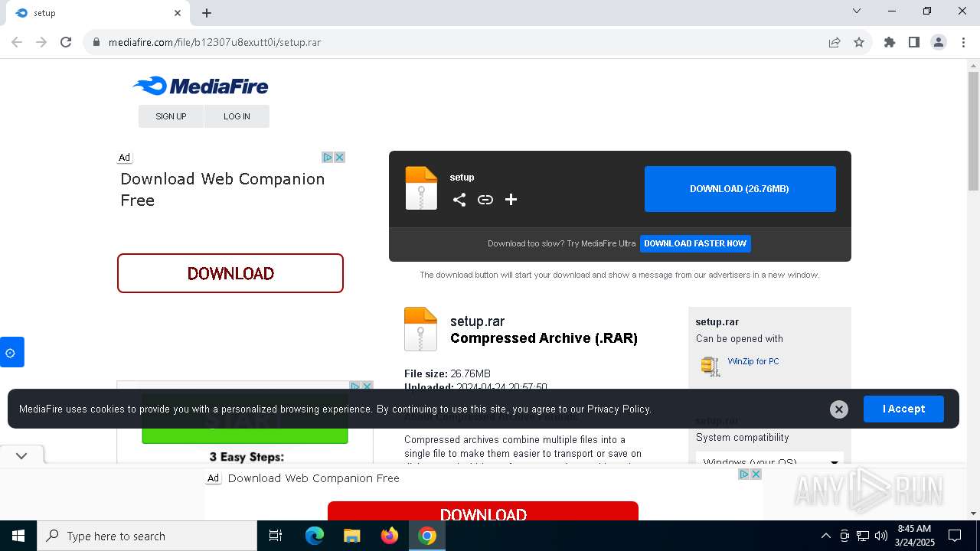Expand the Windows (your OS) dropdown
Image resolution: width=980 pixels, height=551 pixels.
(769, 461)
